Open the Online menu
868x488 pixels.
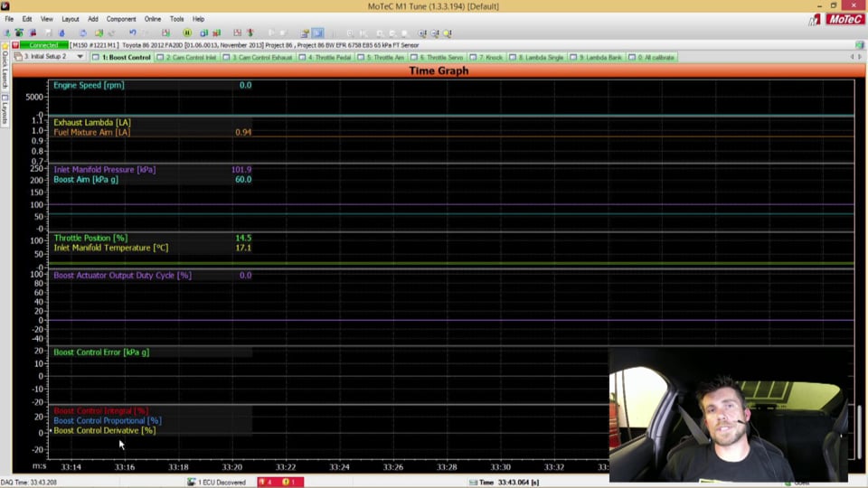click(152, 19)
